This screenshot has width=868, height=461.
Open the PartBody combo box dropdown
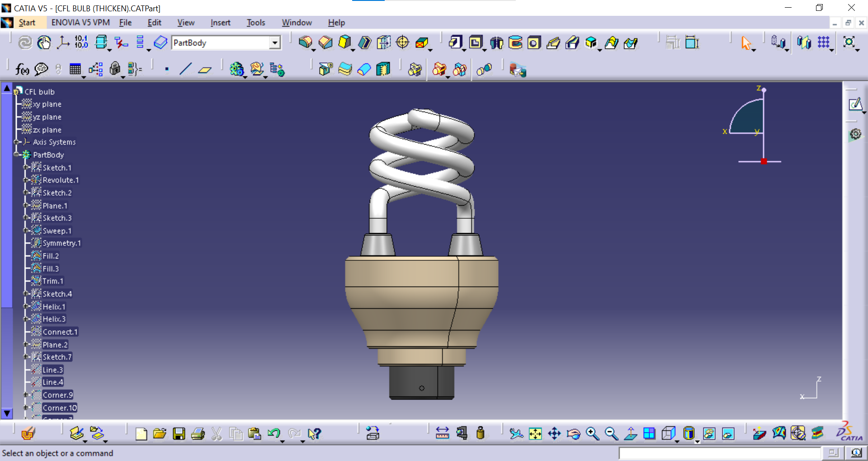tap(274, 42)
